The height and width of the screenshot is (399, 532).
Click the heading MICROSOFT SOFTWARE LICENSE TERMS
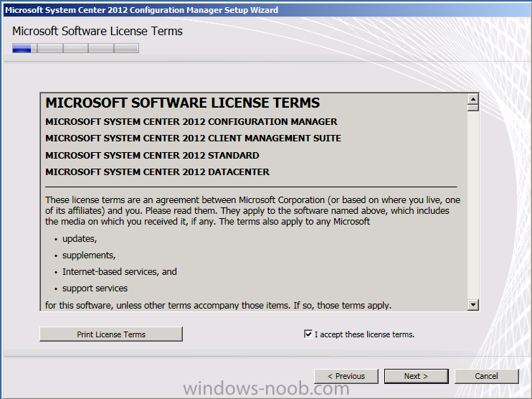[183, 103]
